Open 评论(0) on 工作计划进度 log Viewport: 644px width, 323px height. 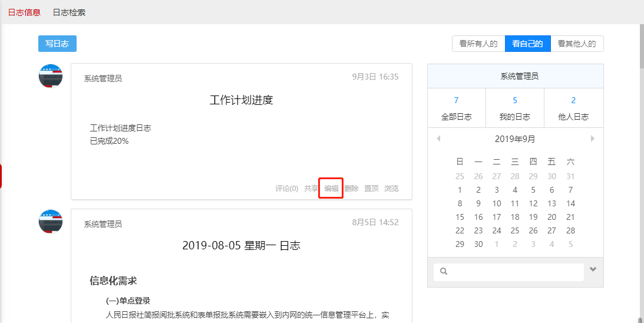click(286, 189)
